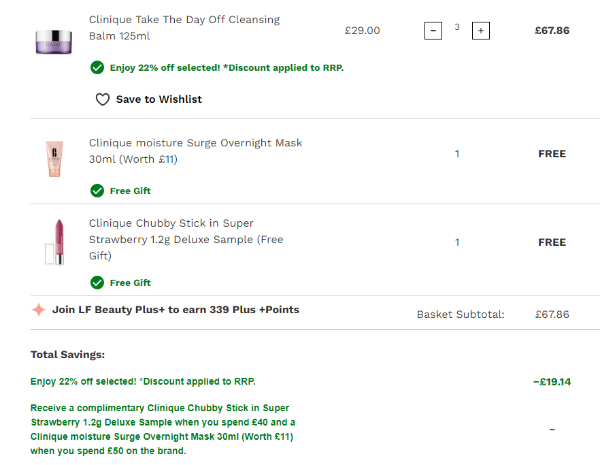Open the Clinique Chubby Stick product image
This screenshot has height=465, width=600.
click(51, 241)
